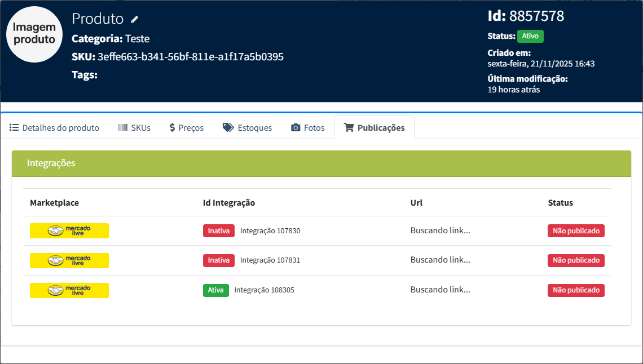Click the product image placeholder circle
643x364 pixels.
(34, 34)
